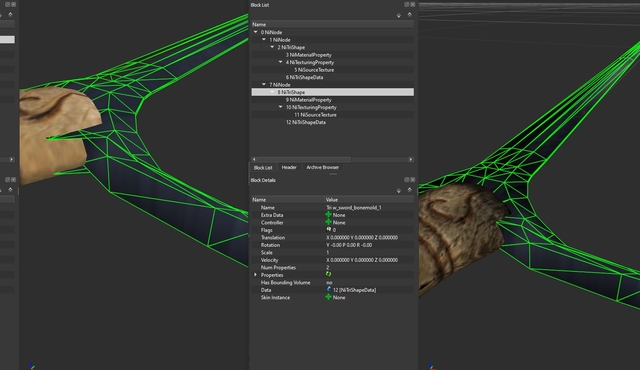Image resolution: width=640 pixels, height=370 pixels.
Task: Click the left arrow of Block List scrollbar
Action: [254, 160]
